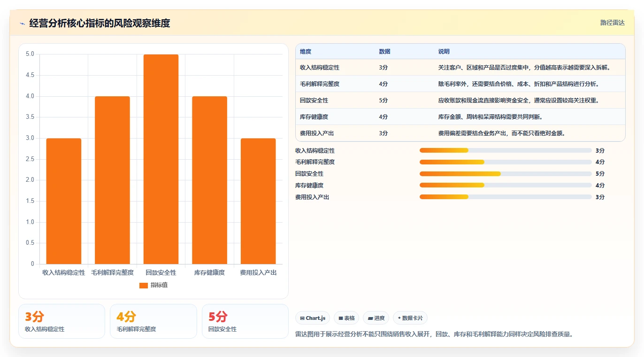Open the 4分 毛利解释完整度 card
This screenshot has width=644, height=357.
(153, 321)
